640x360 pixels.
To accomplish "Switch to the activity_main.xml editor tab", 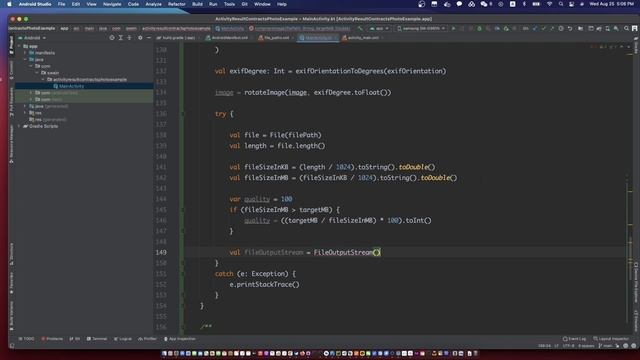I will point(362,38).
